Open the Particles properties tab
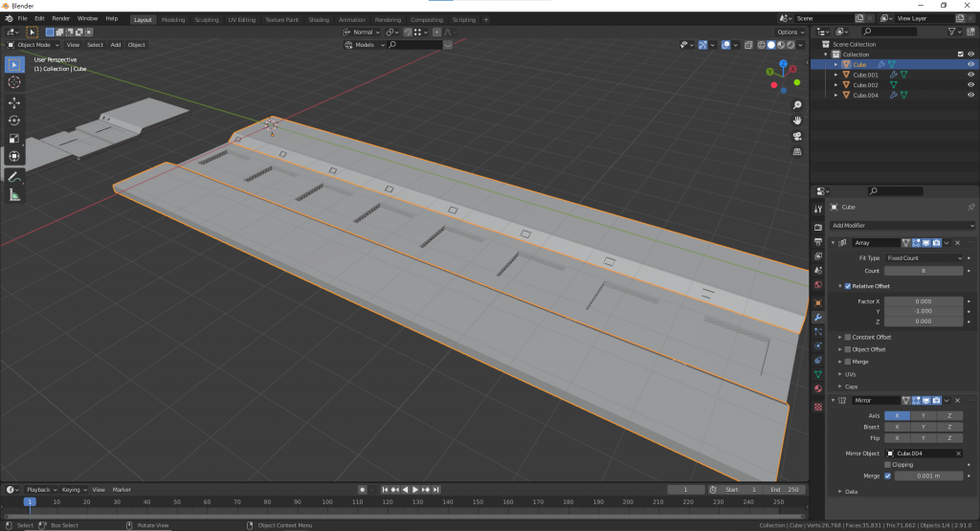 pyautogui.click(x=818, y=332)
